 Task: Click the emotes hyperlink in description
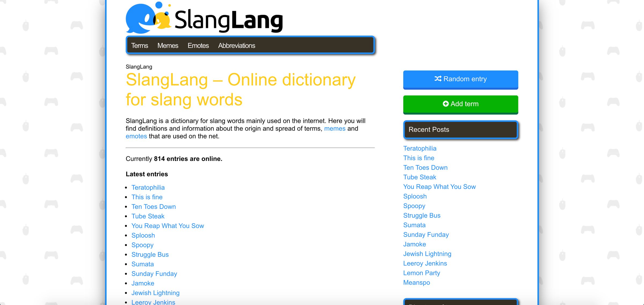point(136,136)
